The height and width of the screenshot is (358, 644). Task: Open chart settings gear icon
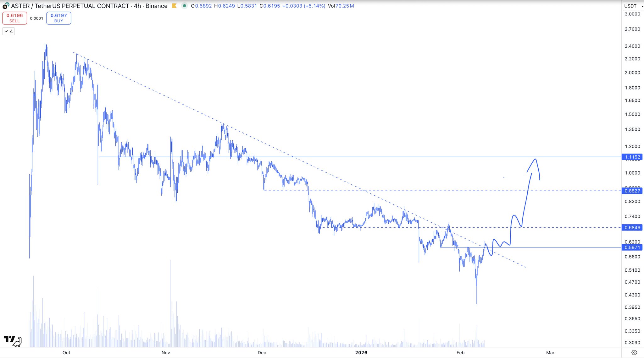pyautogui.click(x=634, y=352)
